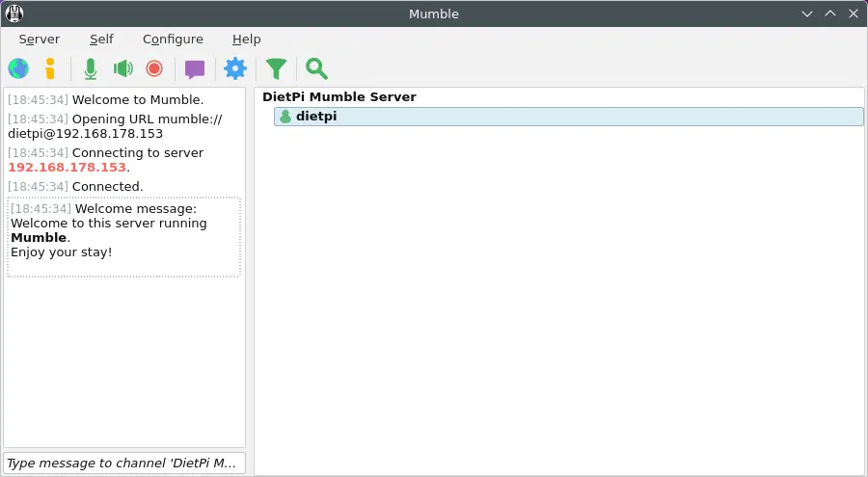The image size is (868, 477).
Task: Open the Self menu
Action: click(101, 40)
